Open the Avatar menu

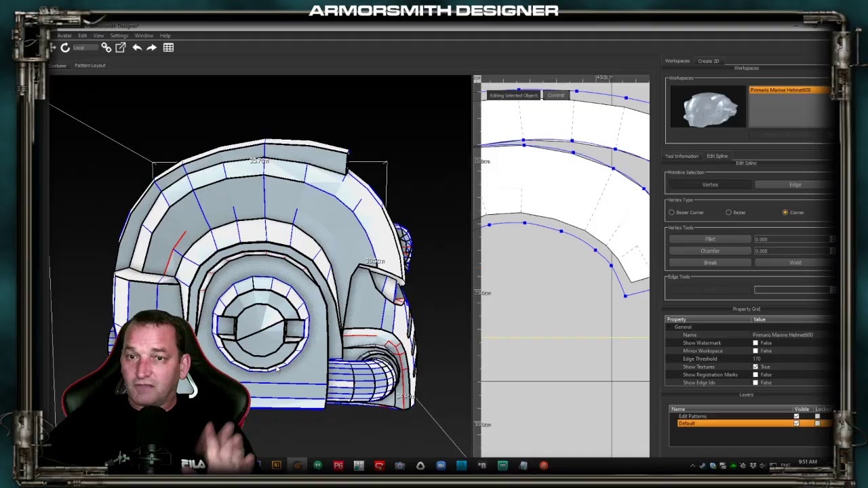64,35
